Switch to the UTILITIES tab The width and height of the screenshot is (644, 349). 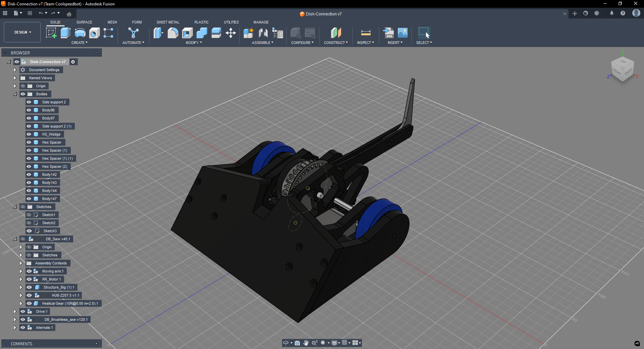pyautogui.click(x=231, y=22)
